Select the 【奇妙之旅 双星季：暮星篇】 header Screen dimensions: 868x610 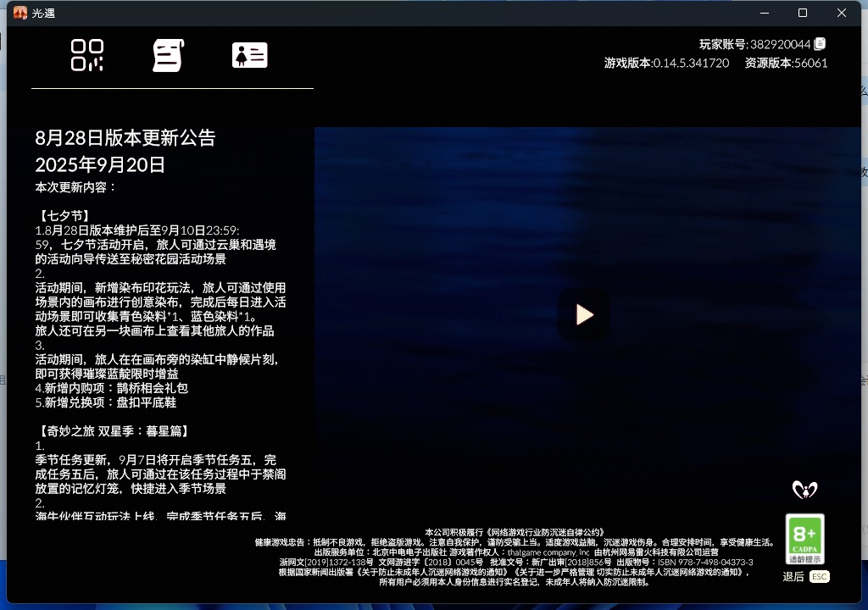(114, 431)
